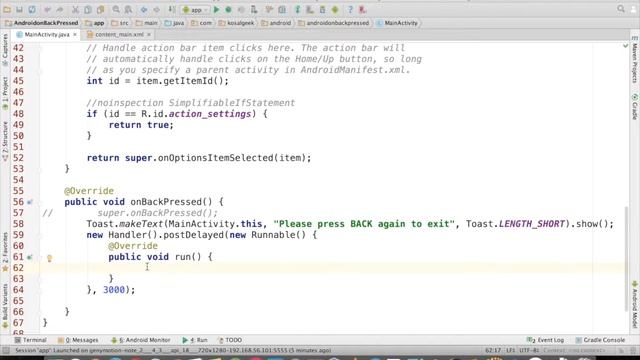Click the UTF-8 encoding status entry
The width and height of the screenshot is (640, 360).
(x=529, y=350)
